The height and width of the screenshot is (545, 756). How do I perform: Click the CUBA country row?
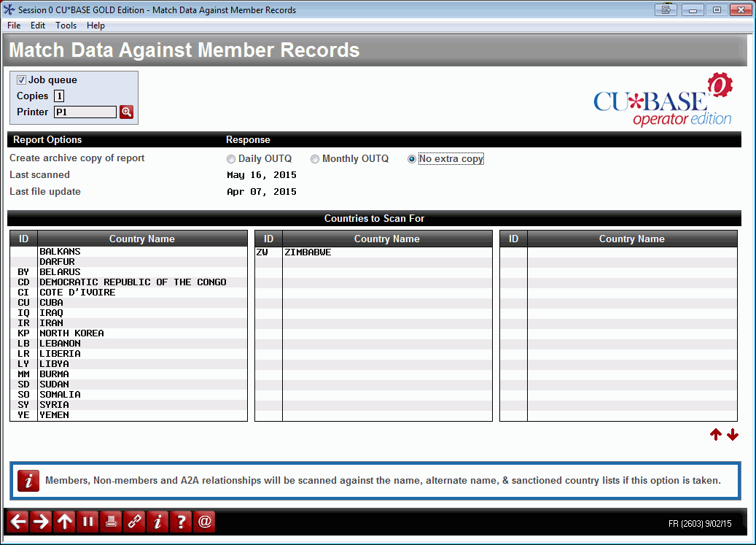129,302
